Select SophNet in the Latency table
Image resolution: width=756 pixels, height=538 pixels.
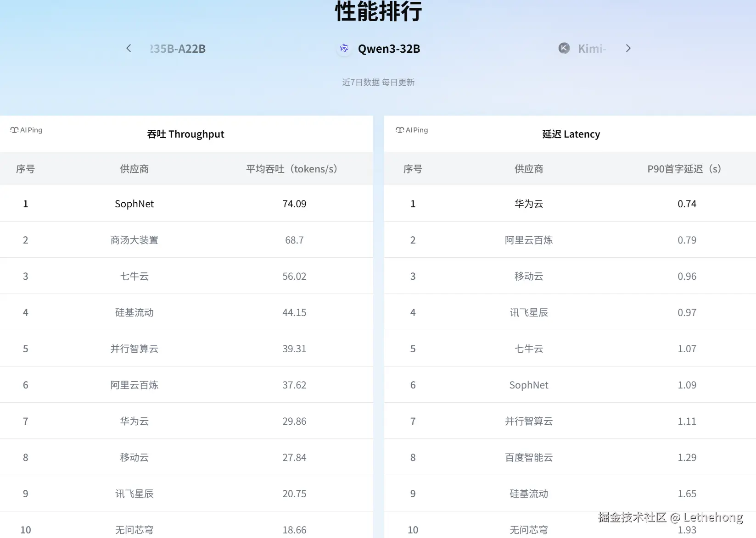pyautogui.click(x=529, y=385)
